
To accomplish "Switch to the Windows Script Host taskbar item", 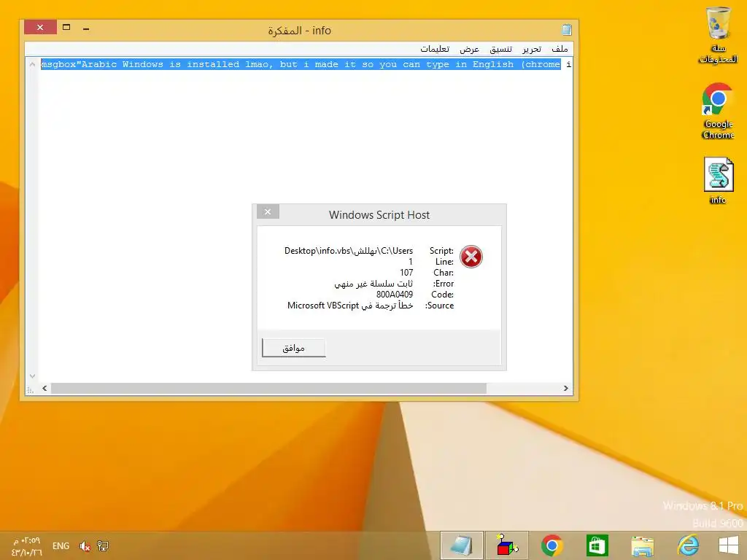I will point(507,545).
